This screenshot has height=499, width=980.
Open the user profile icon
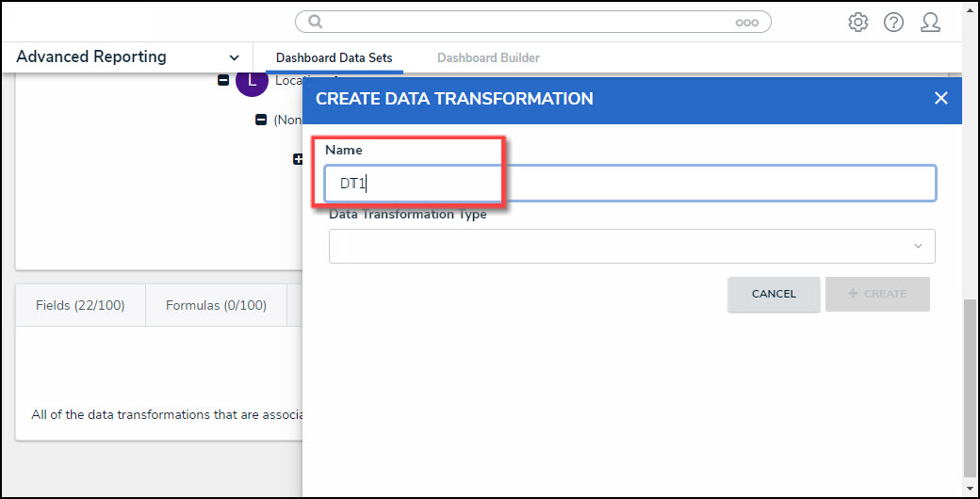tap(930, 23)
